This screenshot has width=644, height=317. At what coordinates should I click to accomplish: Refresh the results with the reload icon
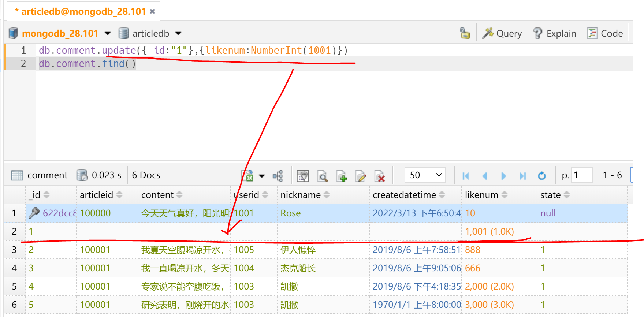click(x=541, y=176)
